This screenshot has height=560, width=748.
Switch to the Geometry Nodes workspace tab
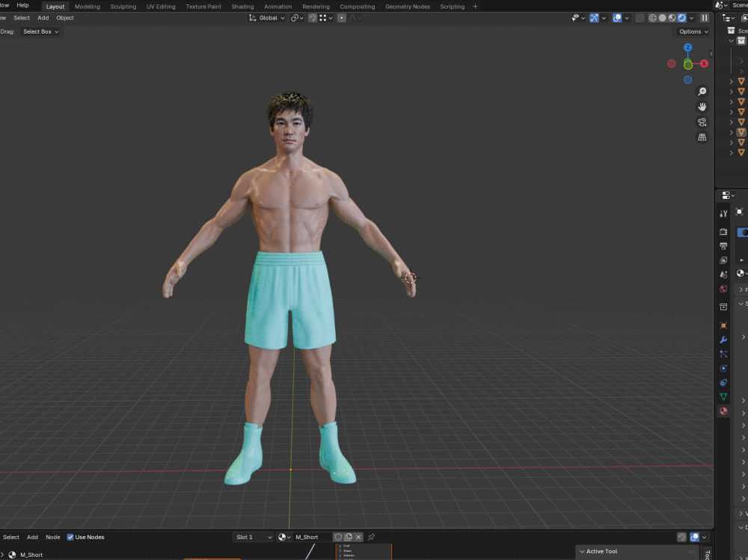point(408,7)
